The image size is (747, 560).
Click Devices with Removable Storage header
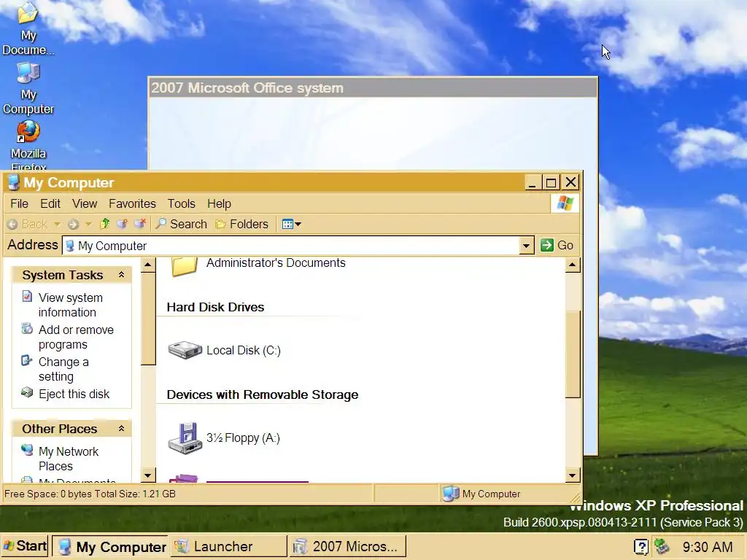pyautogui.click(x=263, y=394)
